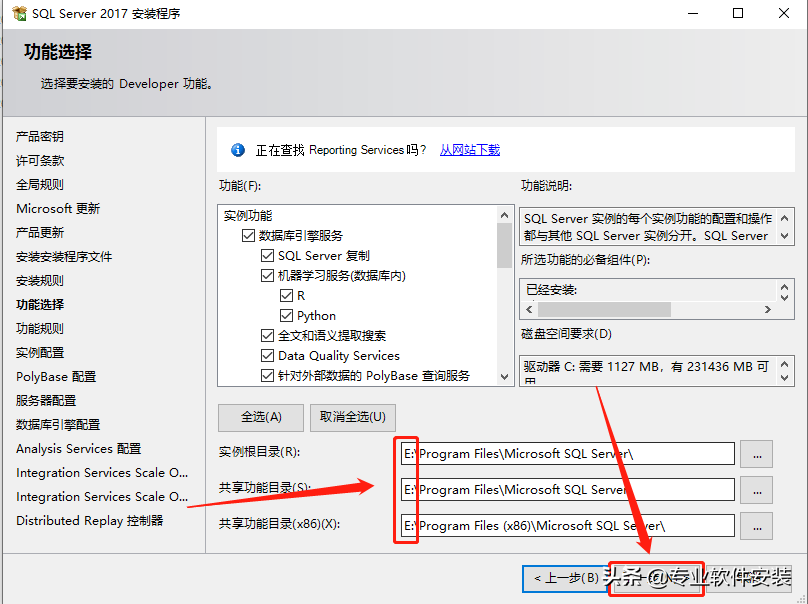
Task: Click the 实例功能 tree heading
Action: 248,215
